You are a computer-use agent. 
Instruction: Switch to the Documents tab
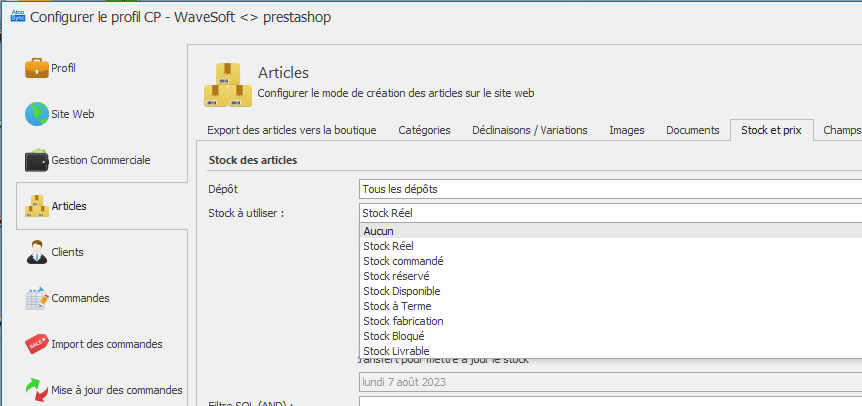coord(693,130)
